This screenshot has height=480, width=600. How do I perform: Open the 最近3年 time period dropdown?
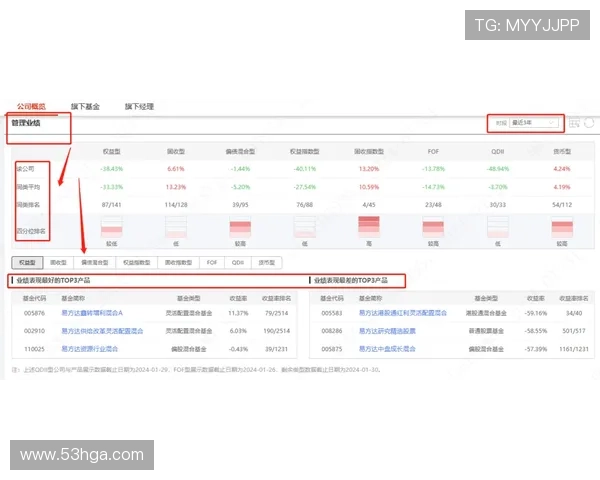[x=533, y=123]
